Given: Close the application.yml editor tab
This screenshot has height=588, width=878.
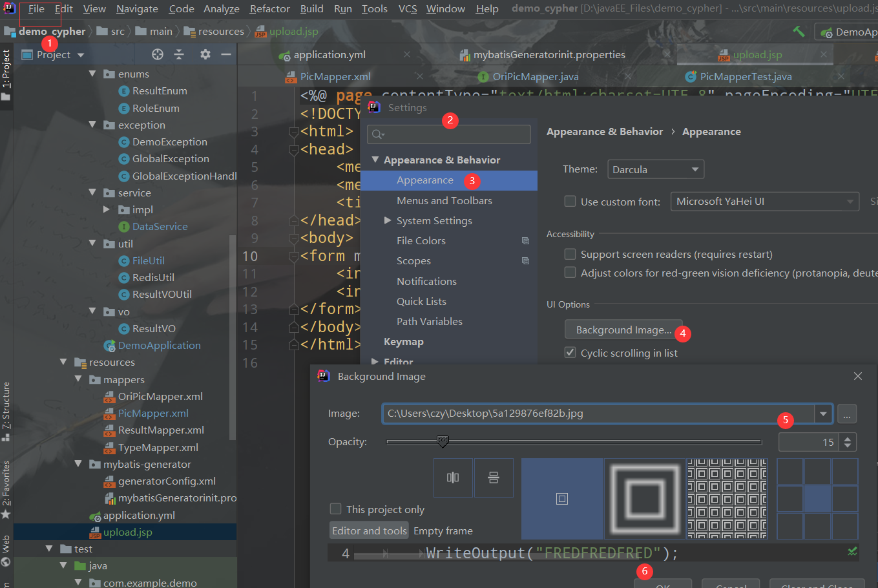Looking at the screenshot, I should 406,54.
